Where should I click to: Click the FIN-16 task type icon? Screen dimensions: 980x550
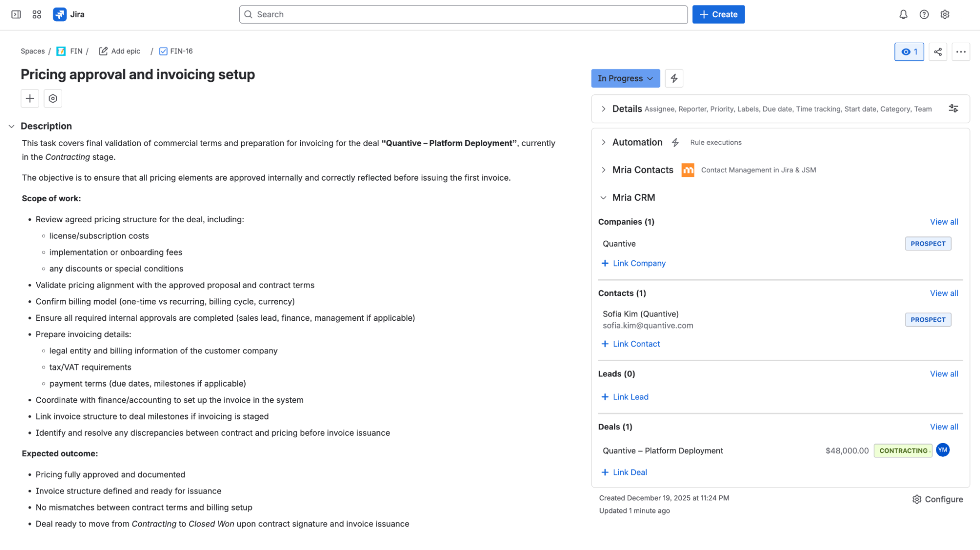[163, 51]
